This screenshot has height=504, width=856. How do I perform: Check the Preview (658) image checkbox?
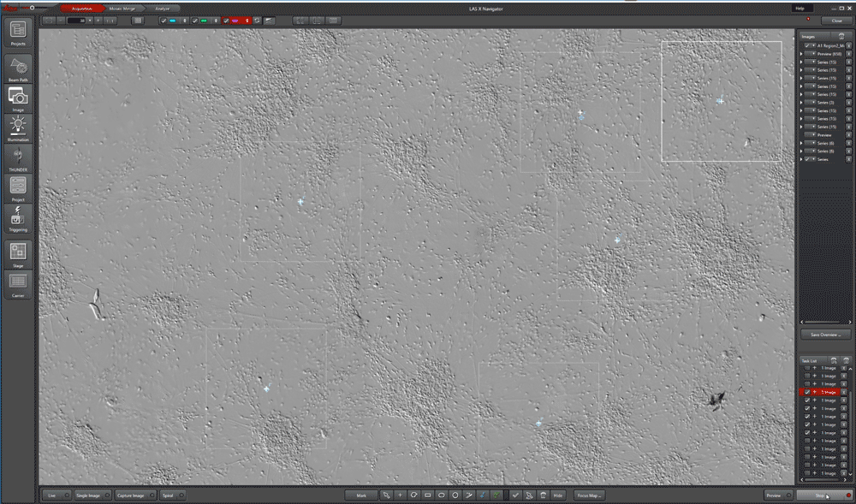coord(807,54)
